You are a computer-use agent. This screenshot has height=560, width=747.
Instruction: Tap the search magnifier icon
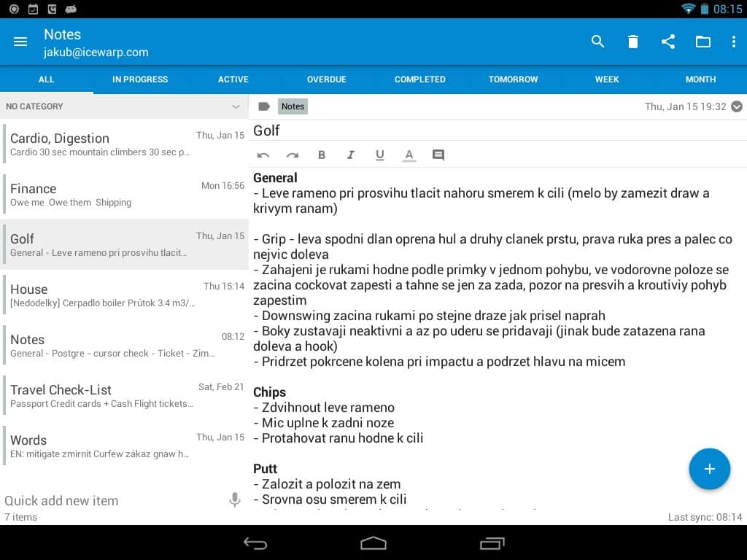coord(598,42)
